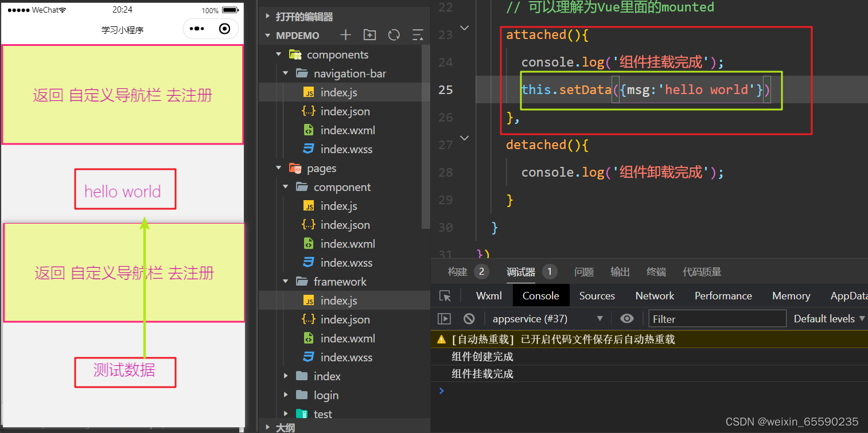
Task: Switch to the Wxml devtools tab
Action: click(x=489, y=296)
